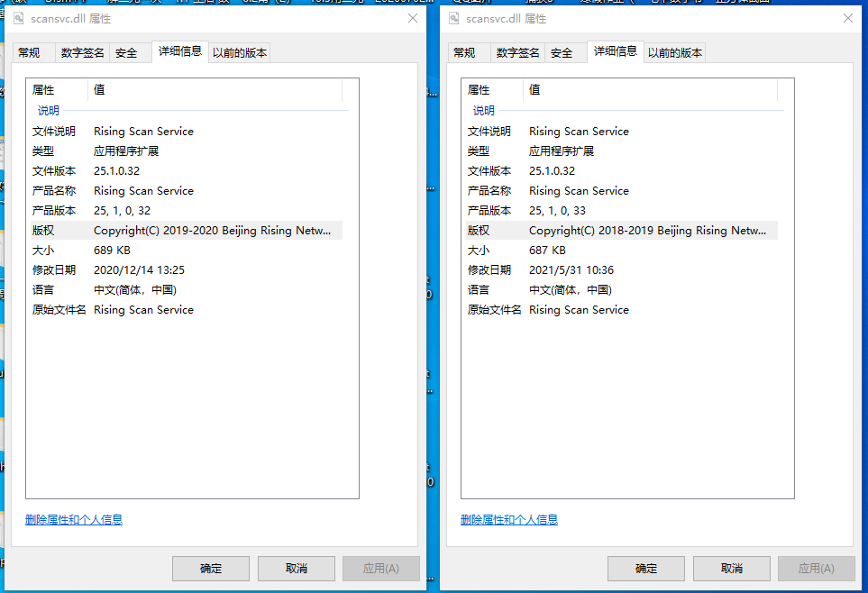Viewport: 868px width, 593px height.
Task: Select 产品版本 25, 1, 0, 32 value
Action: tap(122, 210)
